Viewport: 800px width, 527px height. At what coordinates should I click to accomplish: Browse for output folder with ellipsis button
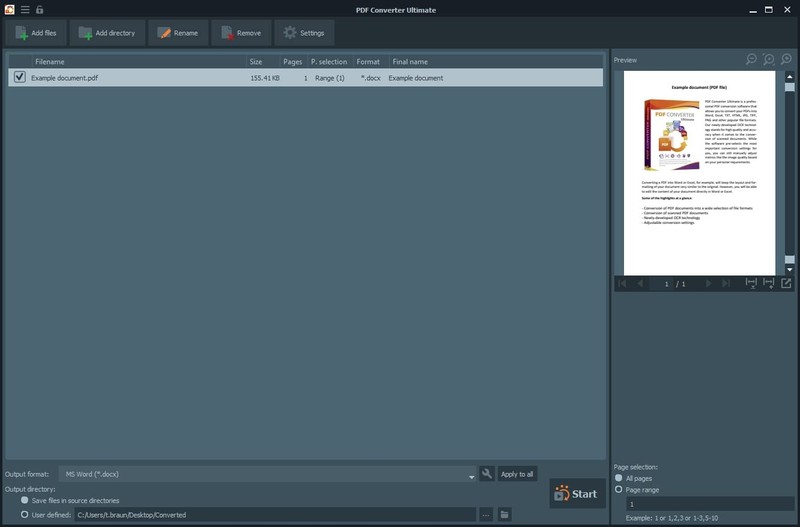486,515
